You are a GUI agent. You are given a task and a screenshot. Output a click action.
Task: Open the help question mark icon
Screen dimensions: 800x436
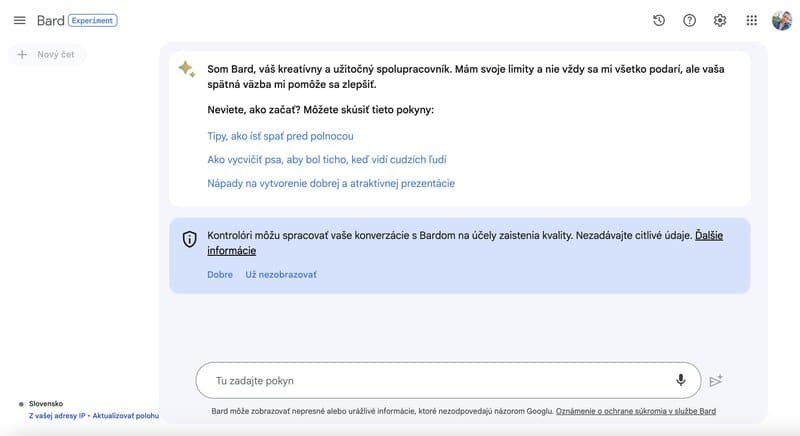(x=689, y=20)
